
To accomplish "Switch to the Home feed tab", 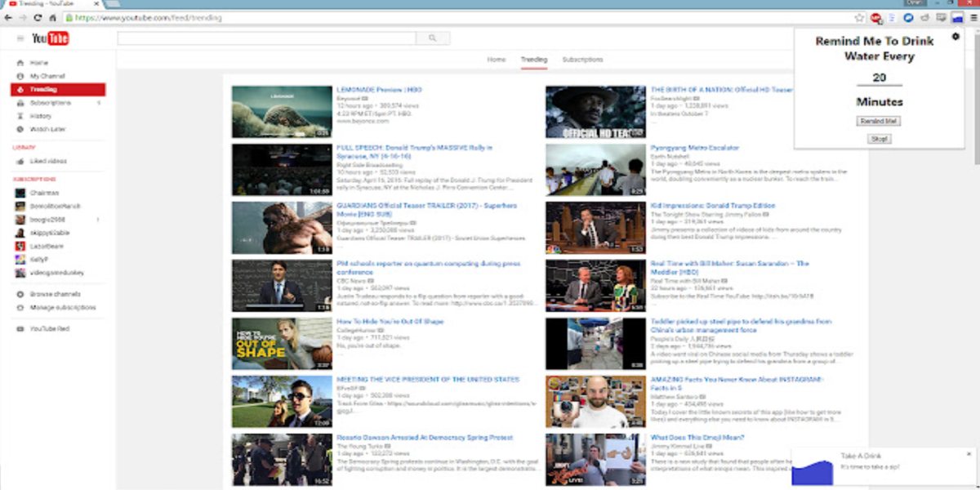I will [497, 60].
